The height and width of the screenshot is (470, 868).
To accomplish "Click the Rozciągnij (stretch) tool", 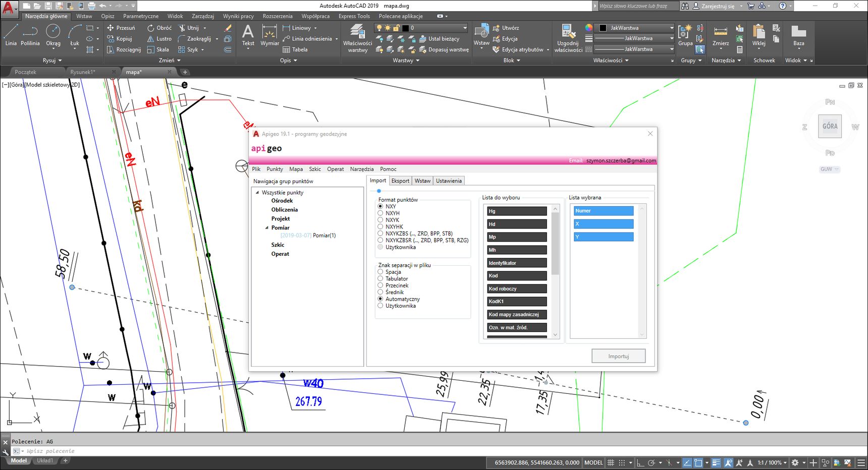I will point(124,49).
